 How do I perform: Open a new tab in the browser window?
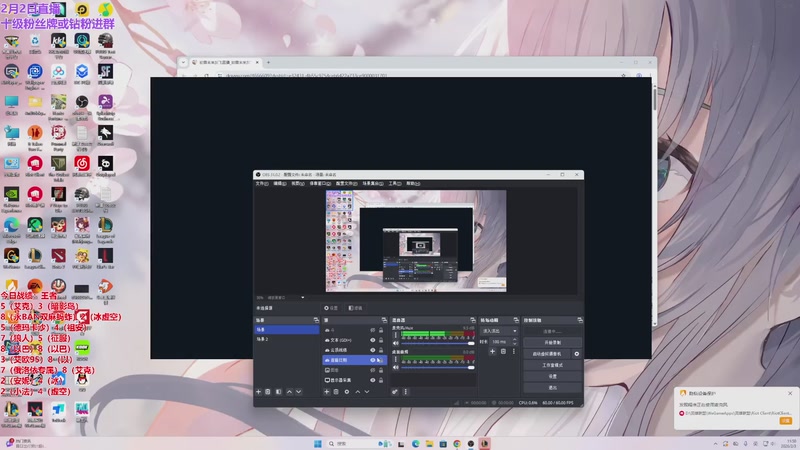[x=268, y=62]
